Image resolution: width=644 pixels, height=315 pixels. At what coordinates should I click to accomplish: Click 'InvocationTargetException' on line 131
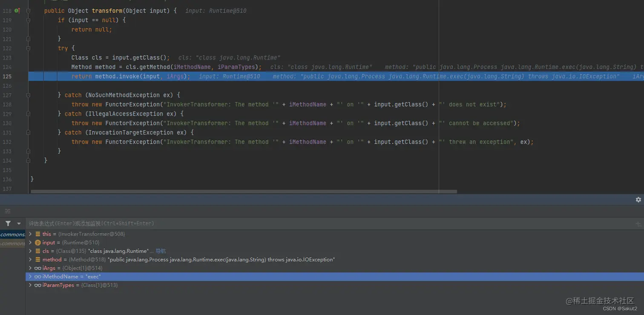(x=131, y=133)
